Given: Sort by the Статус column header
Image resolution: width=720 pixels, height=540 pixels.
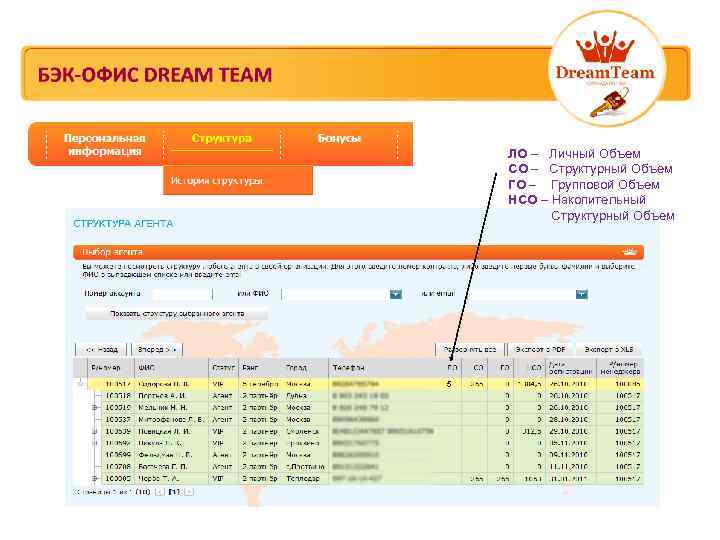Looking at the screenshot, I should [224, 368].
